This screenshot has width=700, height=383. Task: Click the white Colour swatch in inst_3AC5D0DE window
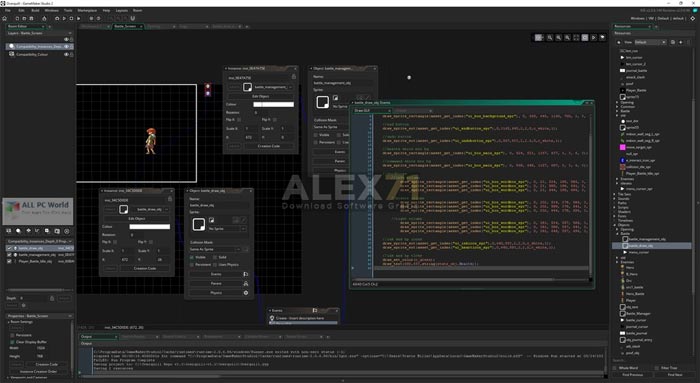coord(150,227)
